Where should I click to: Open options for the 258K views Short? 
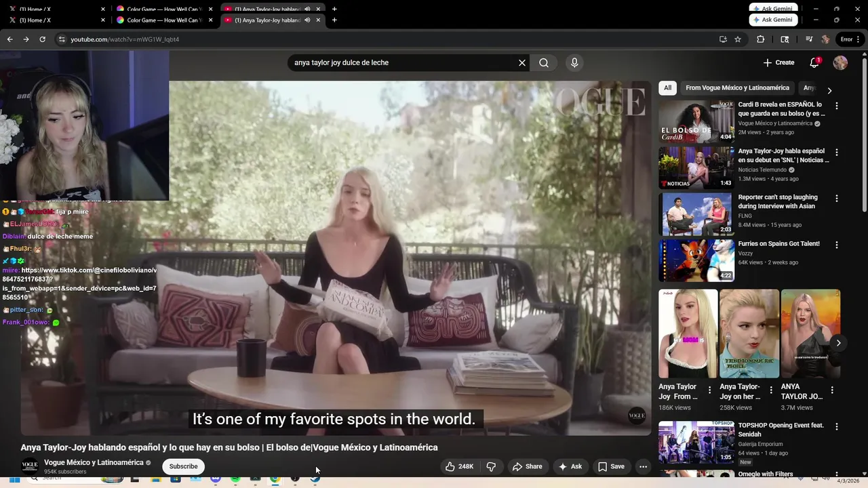[x=770, y=390]
